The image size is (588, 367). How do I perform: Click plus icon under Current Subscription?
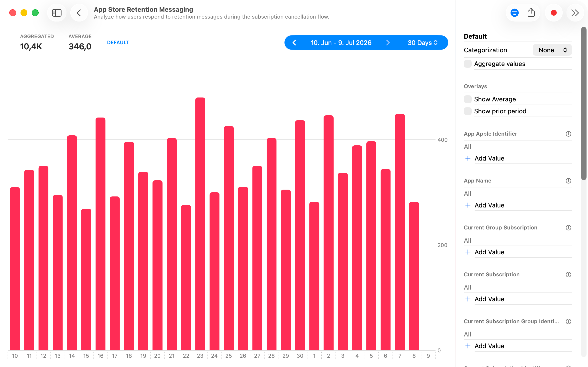(468, 299)
